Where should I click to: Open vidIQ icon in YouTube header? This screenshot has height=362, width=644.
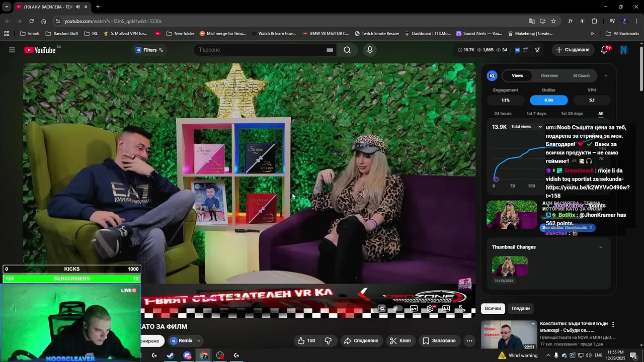517,50
